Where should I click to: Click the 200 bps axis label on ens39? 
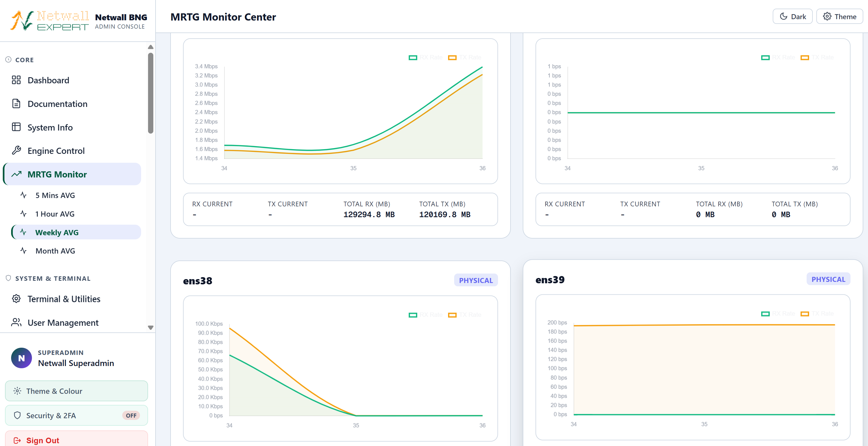(557, 323)
